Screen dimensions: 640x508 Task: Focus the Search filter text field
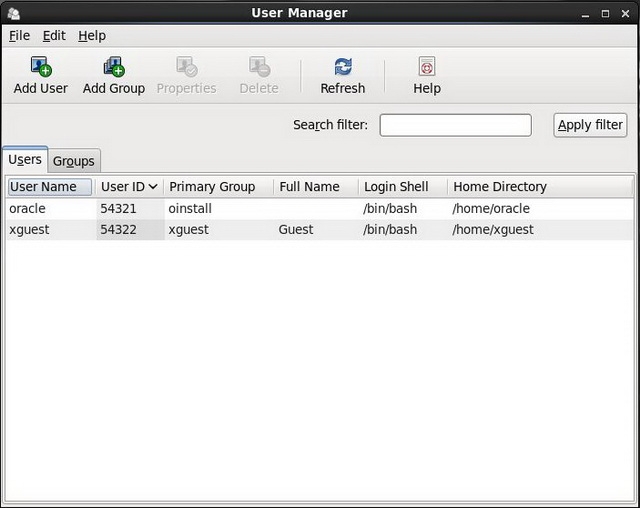pos(455,125)
